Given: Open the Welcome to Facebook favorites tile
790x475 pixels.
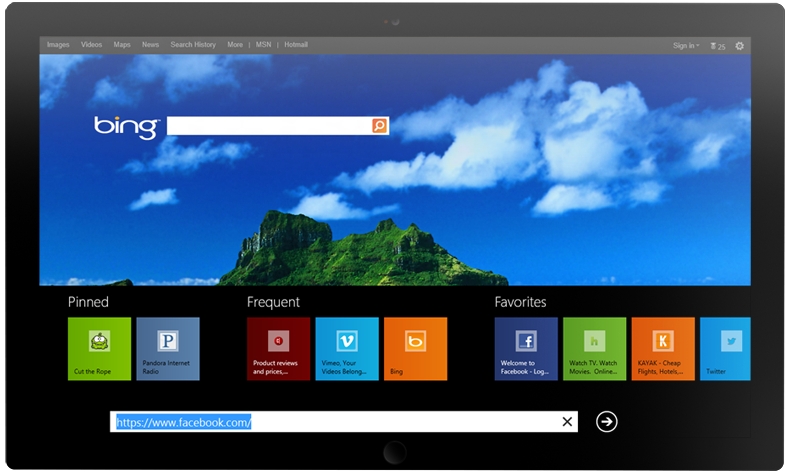Looking at the screenshot, I should pyautogui.click(x=526, y=349).
